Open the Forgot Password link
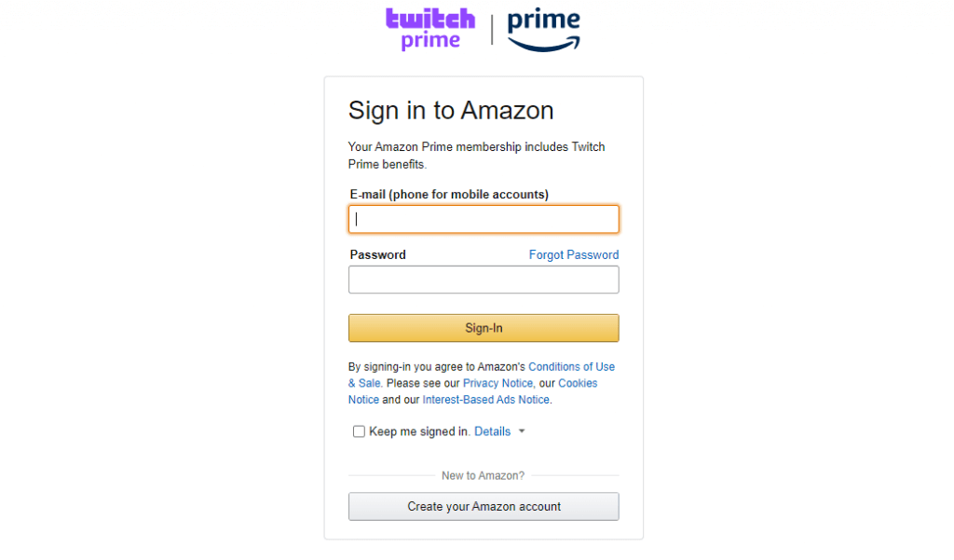Viewport: 954px width, 560px height. 574,254
